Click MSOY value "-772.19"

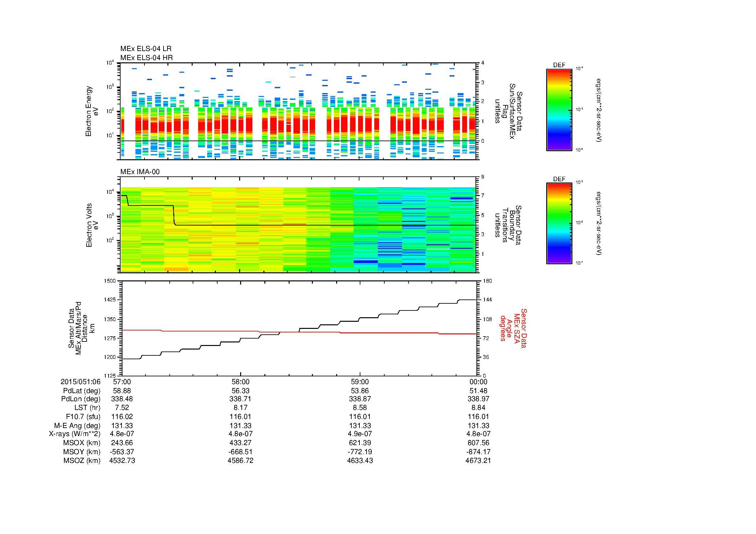[x=360, y=452]
